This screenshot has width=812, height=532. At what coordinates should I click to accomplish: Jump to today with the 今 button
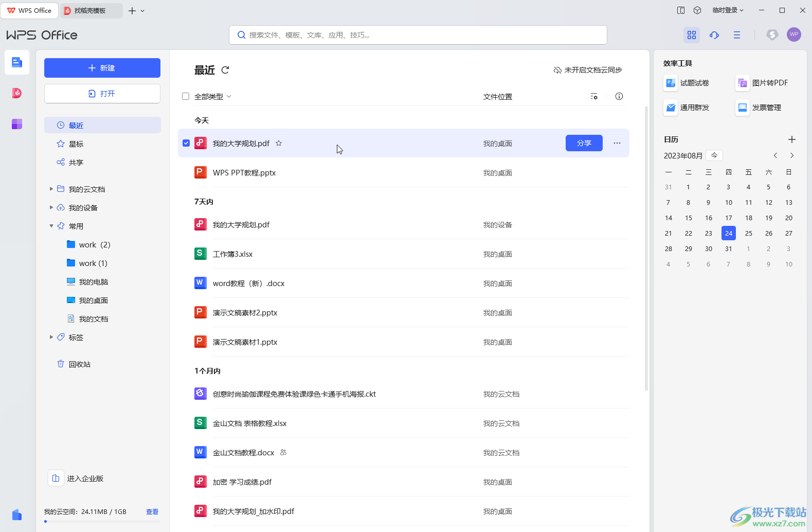[714, 155]
